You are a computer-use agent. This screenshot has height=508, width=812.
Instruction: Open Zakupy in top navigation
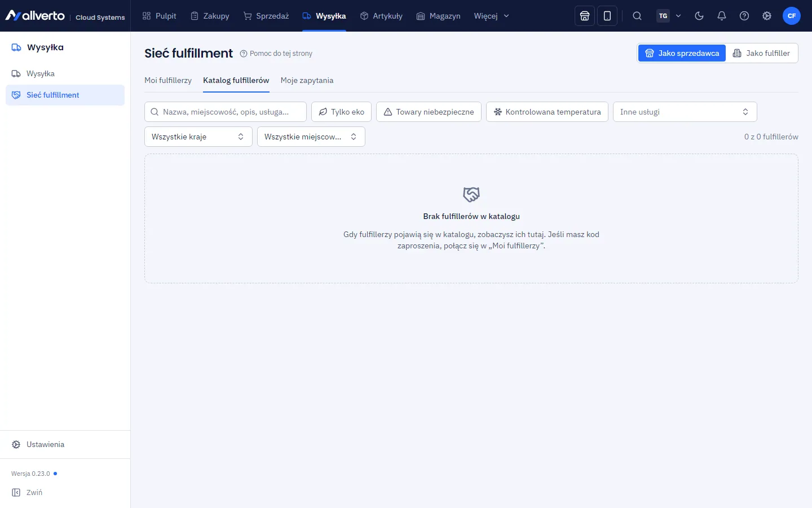click(210, 16)
